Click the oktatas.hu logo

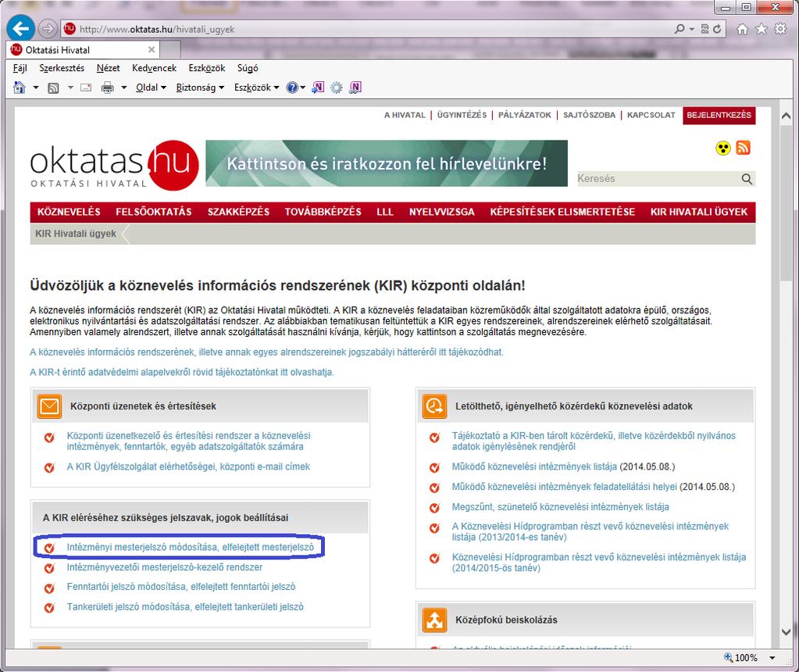(114, 164)
